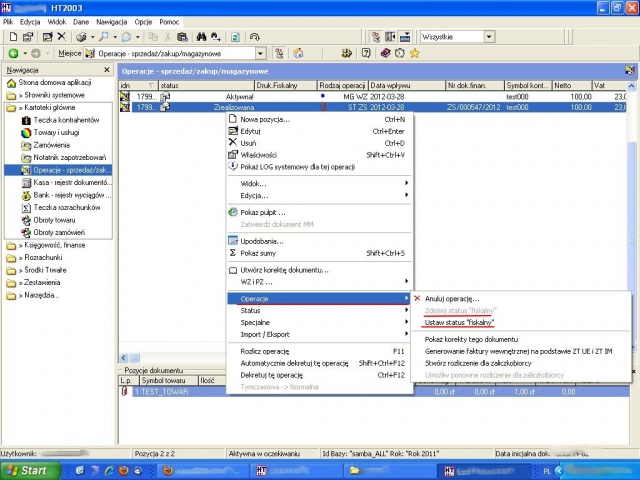Click the edit document toolbar icon
Viewport: 640px width, 480px height.
[x=47, y=37]
